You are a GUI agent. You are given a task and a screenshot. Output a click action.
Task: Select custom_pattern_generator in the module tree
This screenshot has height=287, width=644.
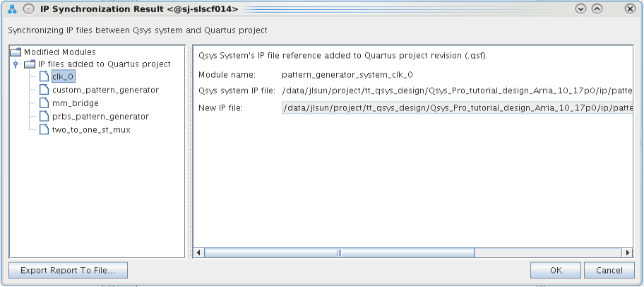click(105, 90)
